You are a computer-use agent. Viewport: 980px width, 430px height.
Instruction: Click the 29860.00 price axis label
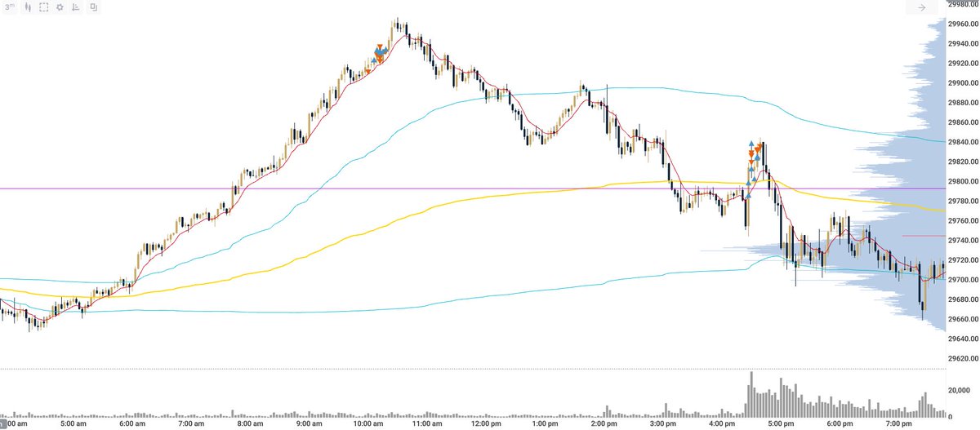(962, 122)
